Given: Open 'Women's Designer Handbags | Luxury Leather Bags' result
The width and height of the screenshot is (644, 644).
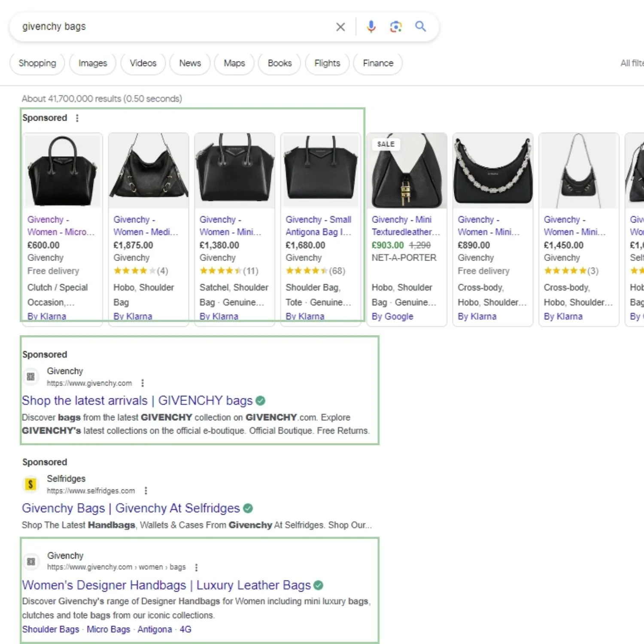Looking at the screenshot, I should tap(167, 585).
